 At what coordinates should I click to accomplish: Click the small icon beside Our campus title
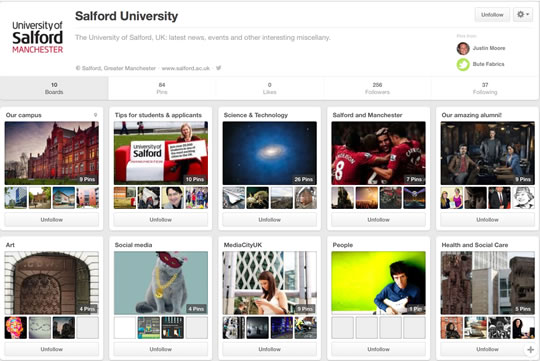coord(95,115)
